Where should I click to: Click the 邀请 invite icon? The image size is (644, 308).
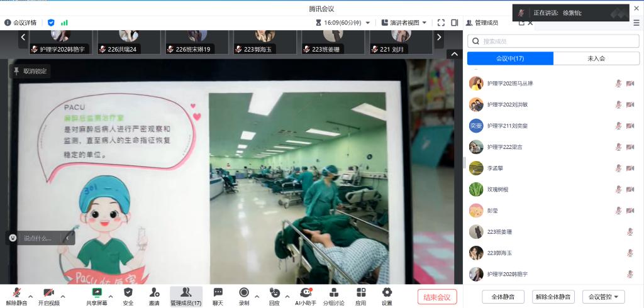pos(154,296)
